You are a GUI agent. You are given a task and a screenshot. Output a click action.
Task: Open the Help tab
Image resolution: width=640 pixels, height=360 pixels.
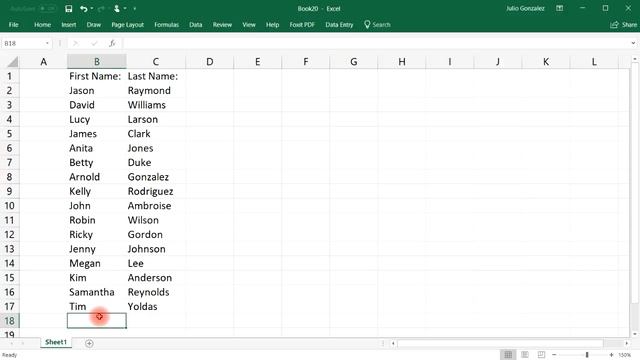pyautogui.click(x=272, y=25)
